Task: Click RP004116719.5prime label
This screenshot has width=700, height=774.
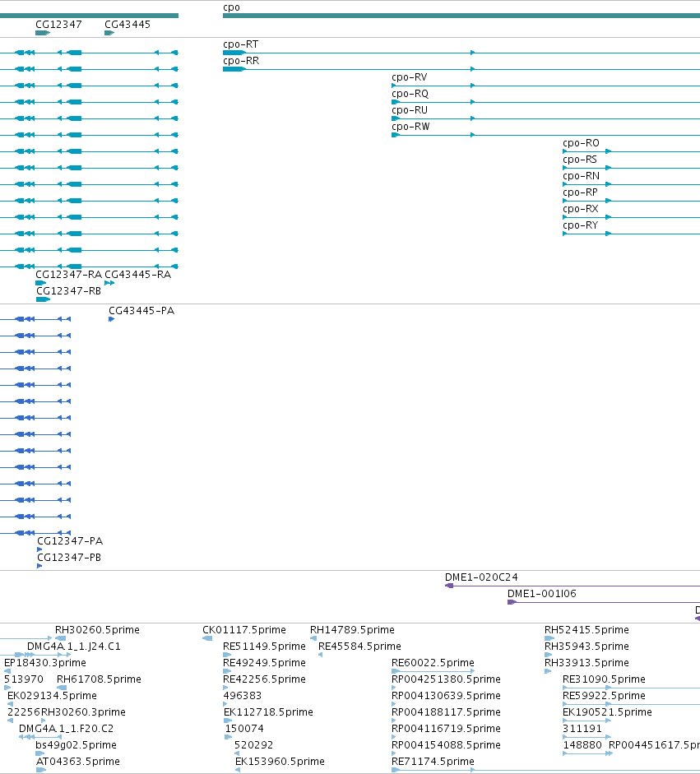Action: pos(446,729)
